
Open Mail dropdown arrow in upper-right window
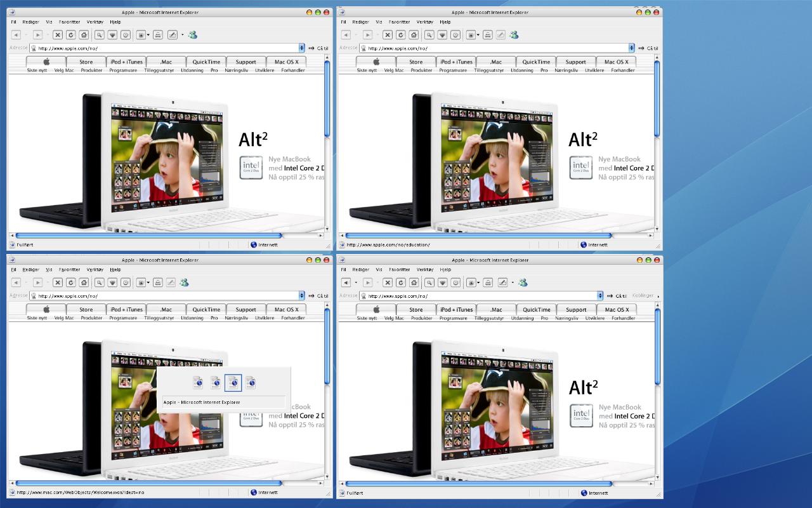point(478,35)
